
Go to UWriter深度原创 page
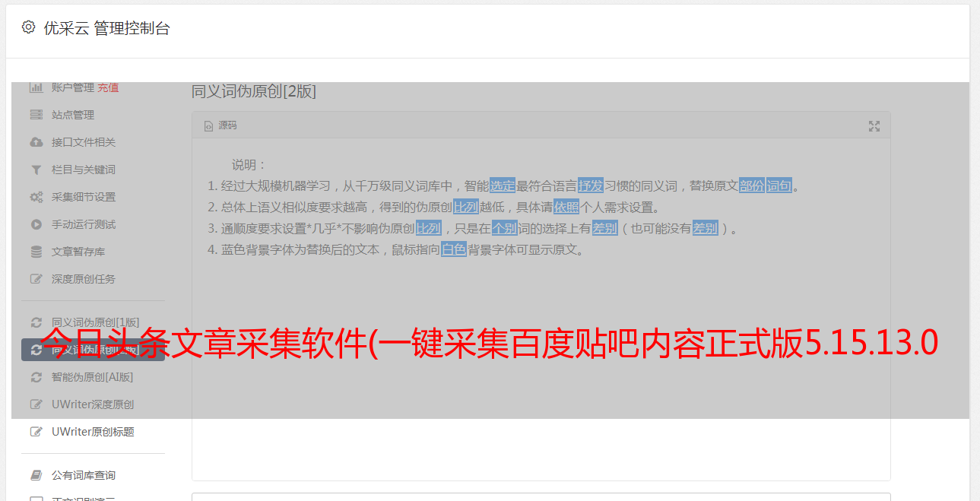(x=93, y=404)
